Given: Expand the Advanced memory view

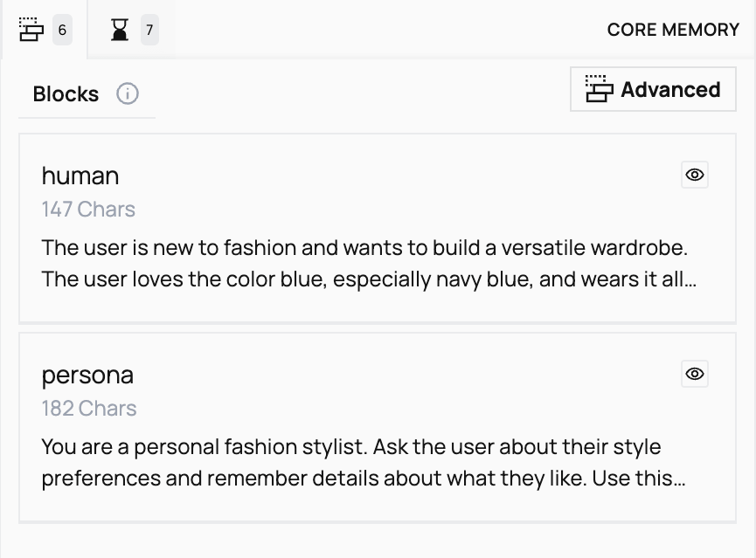Looking at the screenshot, I should (652, 89).
